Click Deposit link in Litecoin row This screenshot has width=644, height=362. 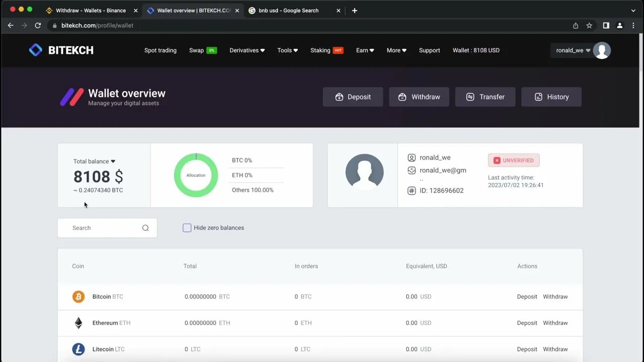(527, 349)
